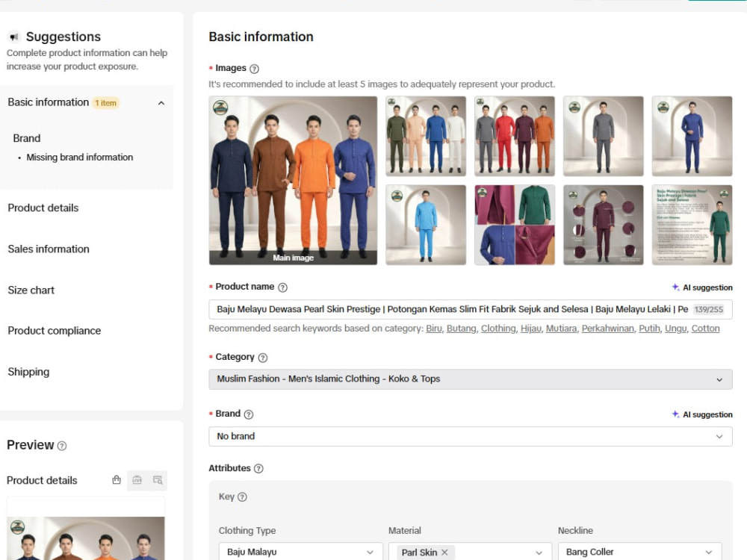Add the Hijau keyword suggestion

click(530, 329)
